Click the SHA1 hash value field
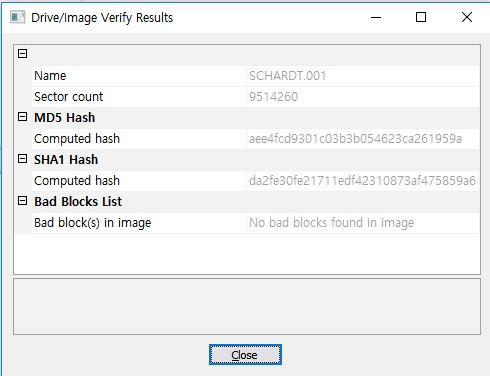 coord(363,181)
